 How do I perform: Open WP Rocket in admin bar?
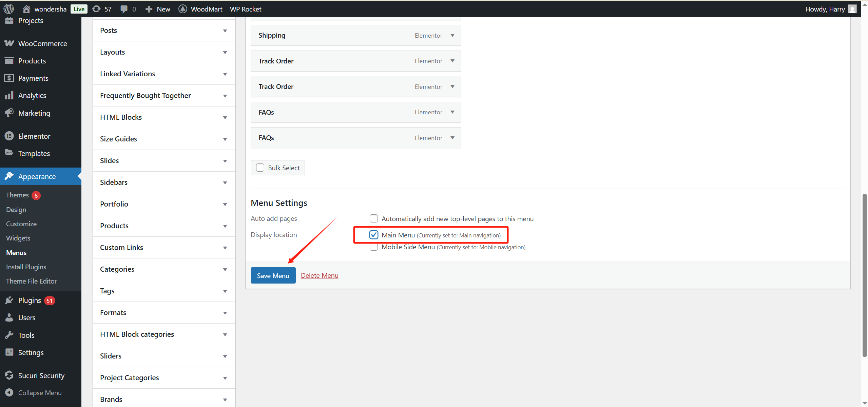[x=245, y=9]
